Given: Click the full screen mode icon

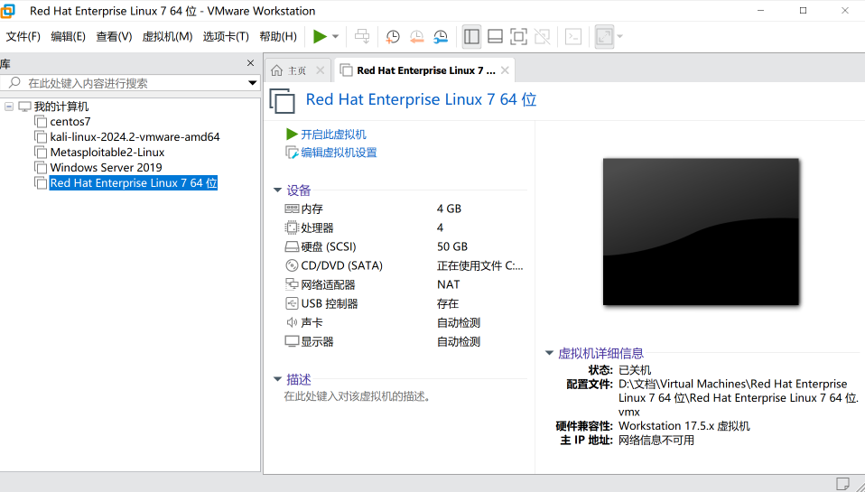Looking at the screenshot, I should 519,36.
